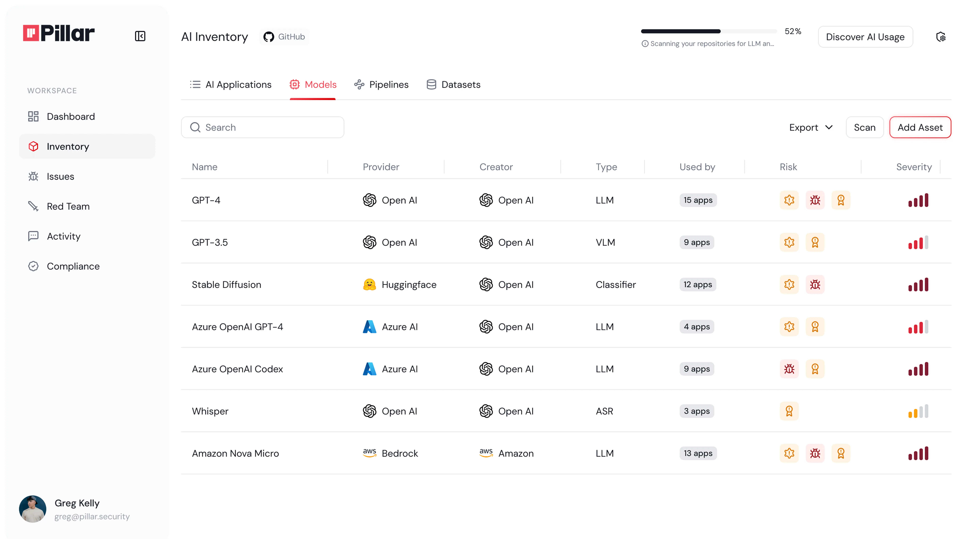Click the bug risk indicator on Azure OpenAI Codex
This screenshot has width=980, height=539.
click(789, 369)
